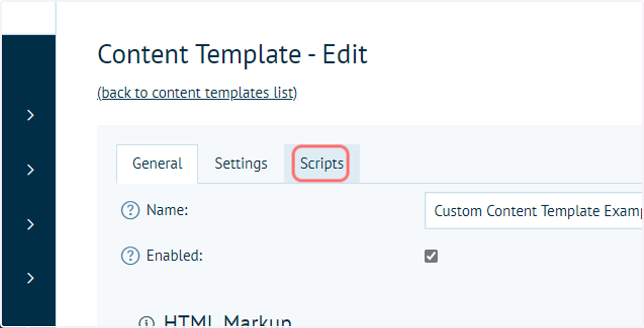Uncheck the Enabled checkbox
The height and width of the screenshot is (328, 644).
[431, 256]
